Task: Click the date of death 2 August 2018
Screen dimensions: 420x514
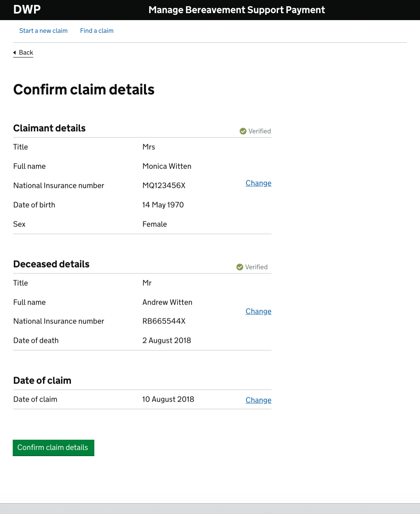Action: point(167,340)
